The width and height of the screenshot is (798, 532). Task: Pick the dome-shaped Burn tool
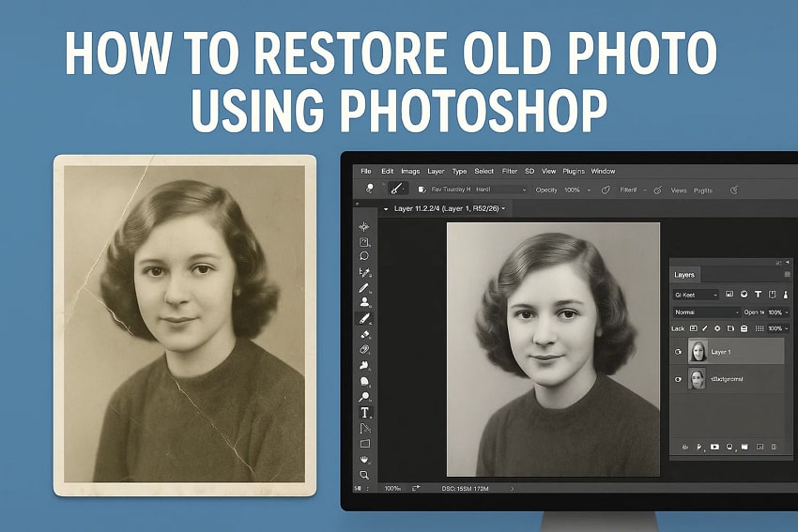point(364,381)
